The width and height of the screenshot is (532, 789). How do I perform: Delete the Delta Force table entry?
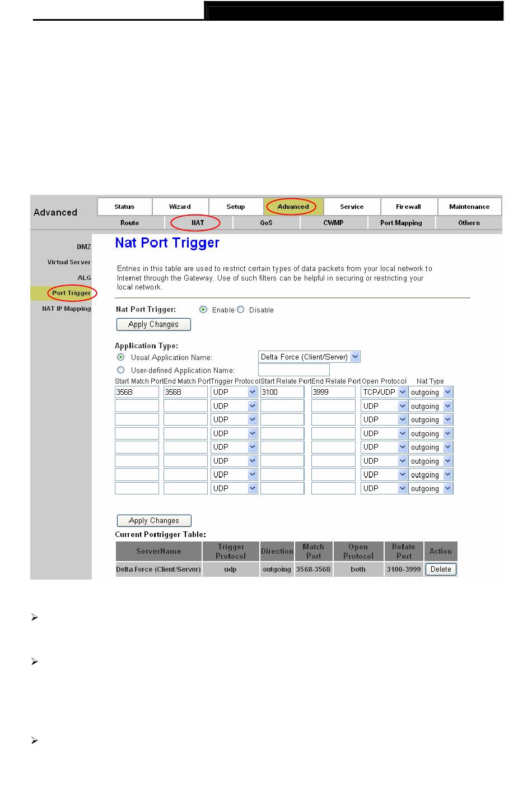click(x=441, y=569)
